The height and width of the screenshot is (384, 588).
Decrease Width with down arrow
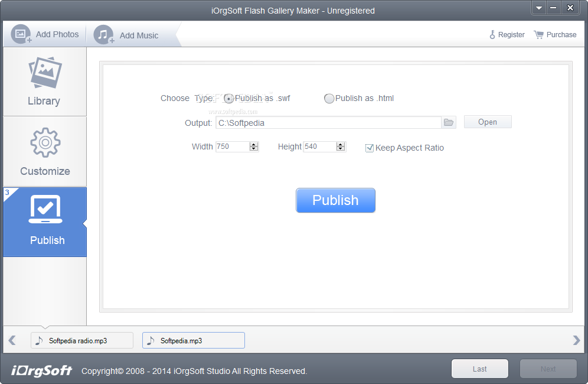[254, 149]
